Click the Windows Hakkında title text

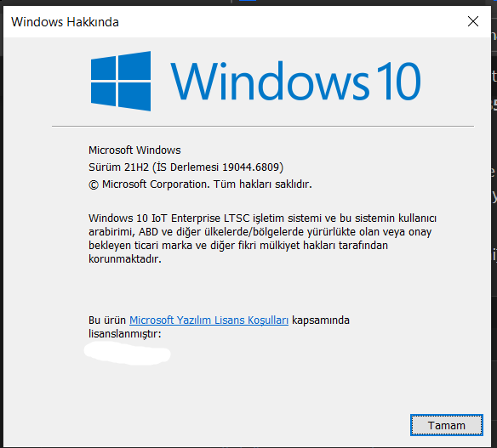(65, 22)
